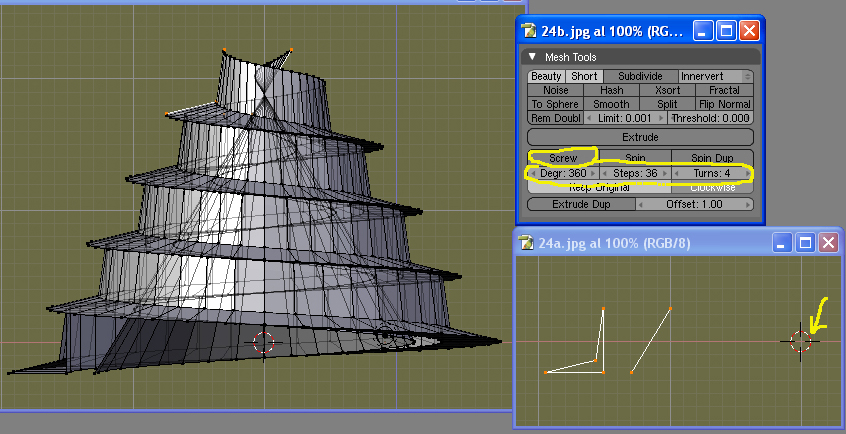
Task: Click the Split button
Action: click(x=667, y=104)
